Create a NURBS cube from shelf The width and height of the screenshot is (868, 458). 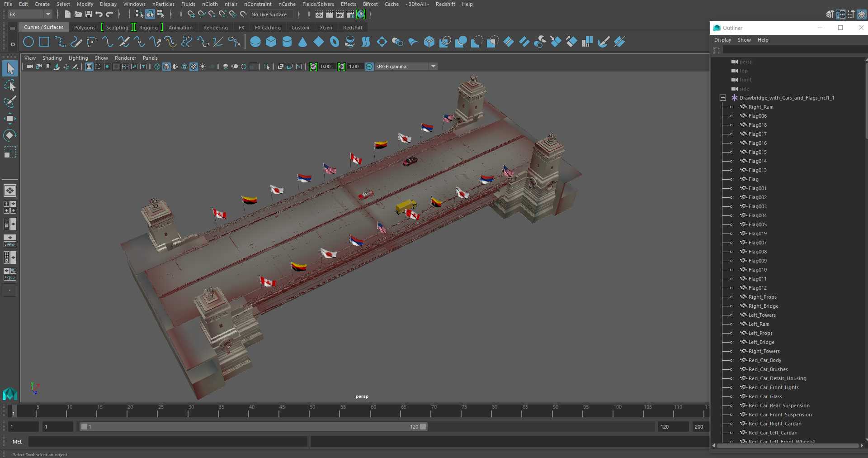click(271, 42)
